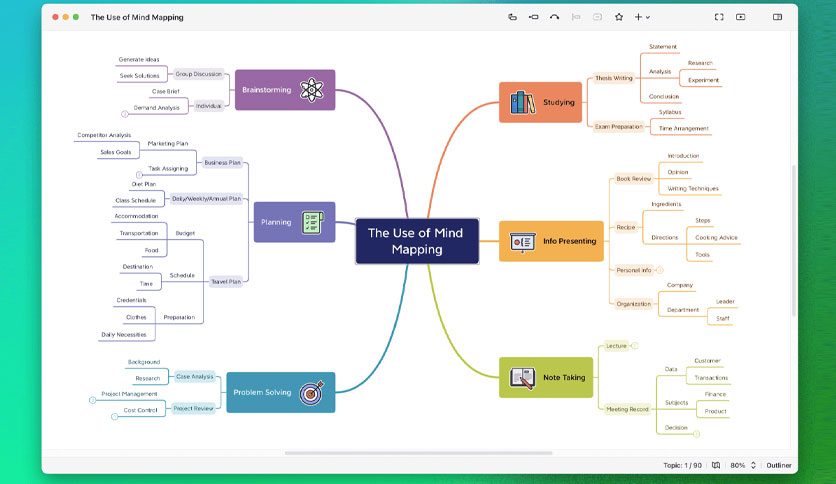Screen dimensions: 836x484
Task: Select the Group Discussion subtopic
Action: pos(198,74)
